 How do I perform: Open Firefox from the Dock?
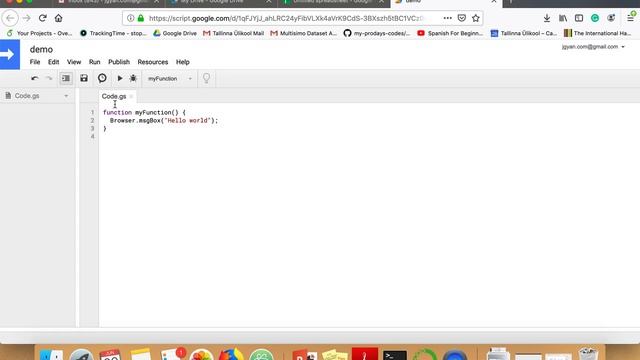point(231,354)
